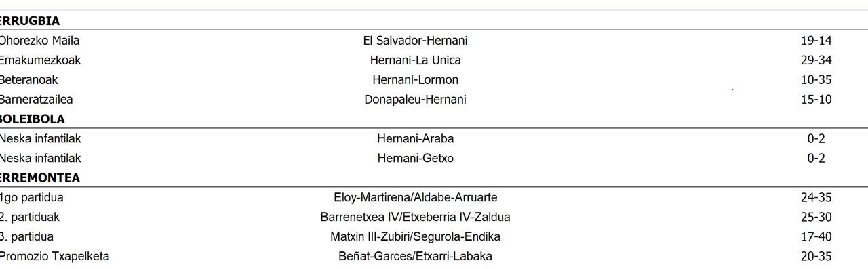
Task: Select the Promozio Txapelketa row label
Action: (54, 257)
